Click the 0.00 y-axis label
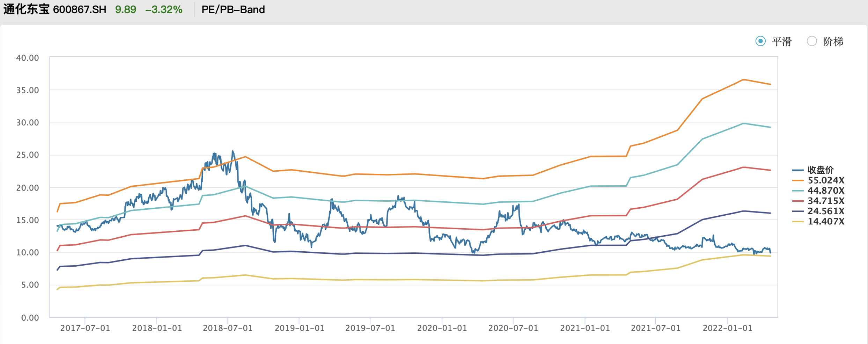 [30, 318]
